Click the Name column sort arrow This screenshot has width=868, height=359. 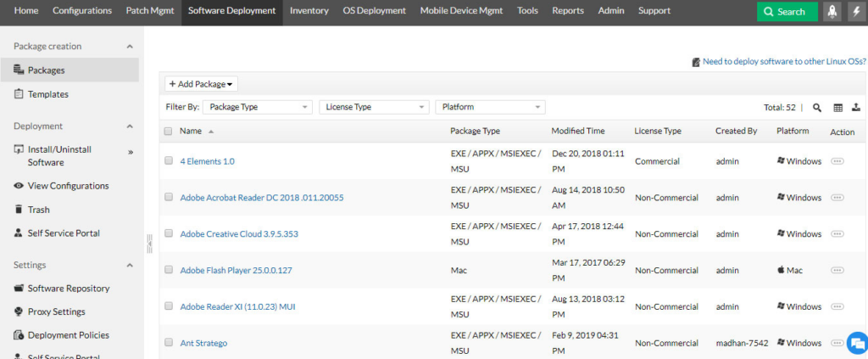tap(211, 132)
